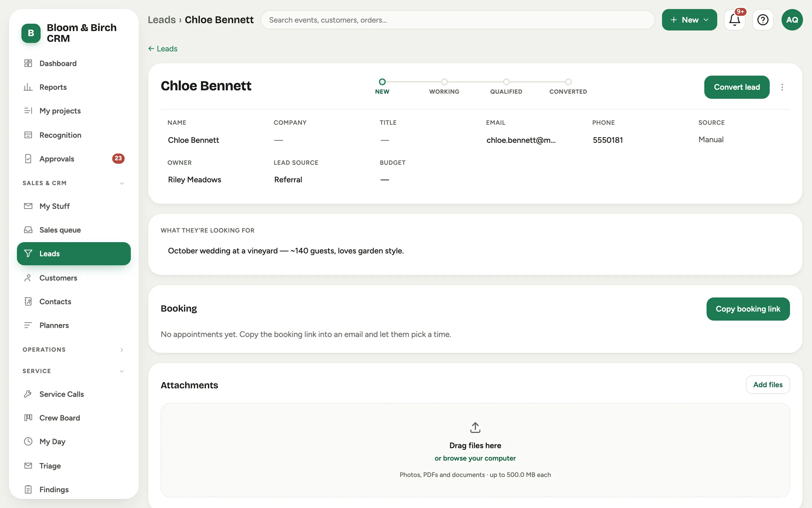Click the Crew Board kanban icon
Viewport: 812px width, 508px height.
coord(28,418)
